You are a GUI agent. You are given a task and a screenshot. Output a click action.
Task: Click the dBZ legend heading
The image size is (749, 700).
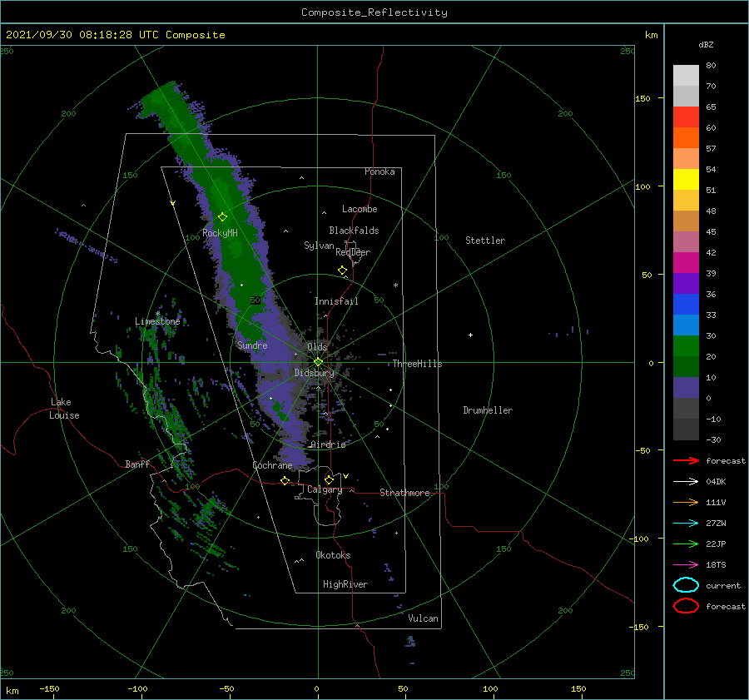pos(706,44)
